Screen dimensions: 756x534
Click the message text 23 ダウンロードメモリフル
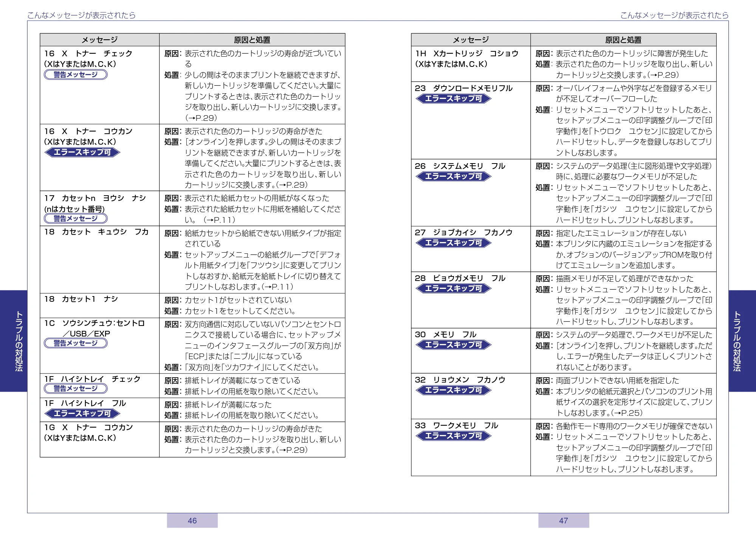464,88
